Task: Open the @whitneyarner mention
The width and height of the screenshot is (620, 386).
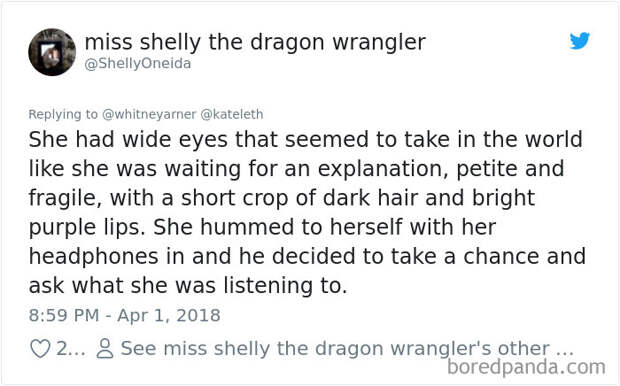Action: (149, 114)
